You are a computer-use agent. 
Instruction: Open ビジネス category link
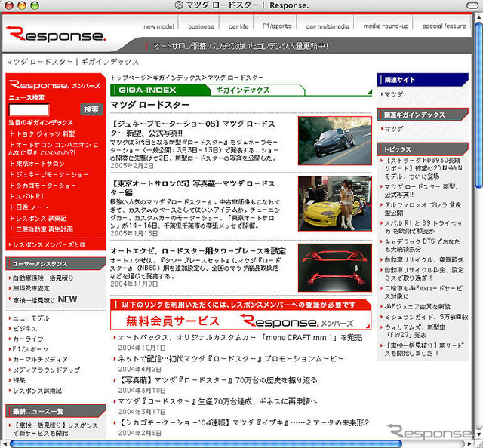click(23, 329)
